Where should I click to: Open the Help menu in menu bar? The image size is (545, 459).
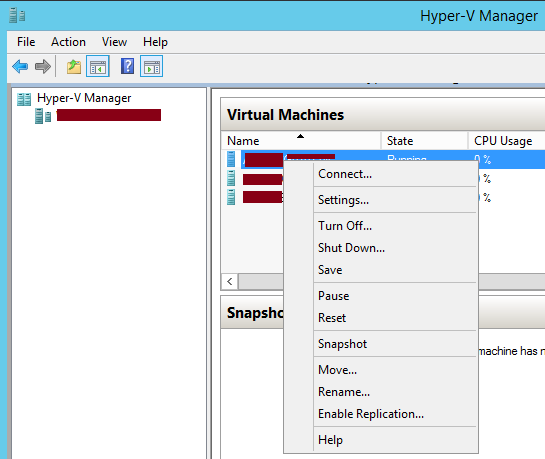[x=155, y=42]
